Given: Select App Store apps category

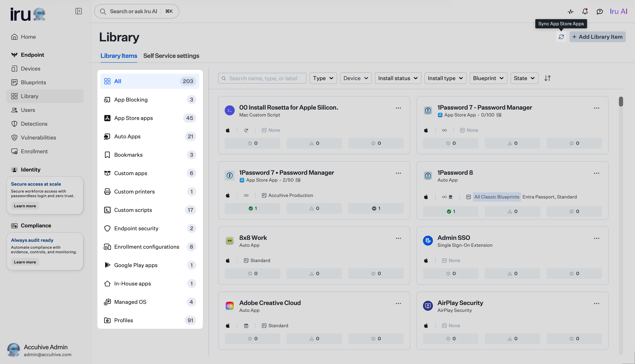Looking at the screenshot, I should pos(150,118).
